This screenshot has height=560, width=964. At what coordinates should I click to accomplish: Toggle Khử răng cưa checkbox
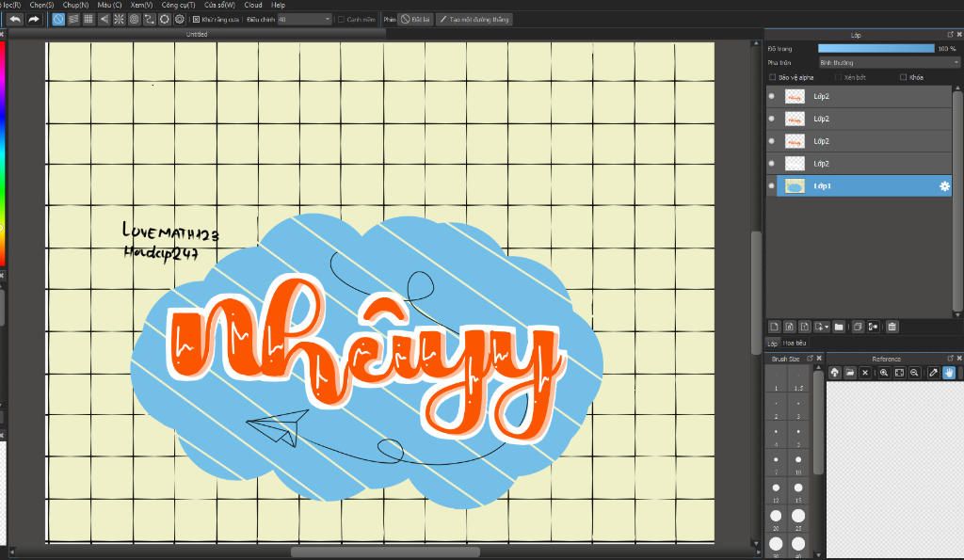[196, 20]
